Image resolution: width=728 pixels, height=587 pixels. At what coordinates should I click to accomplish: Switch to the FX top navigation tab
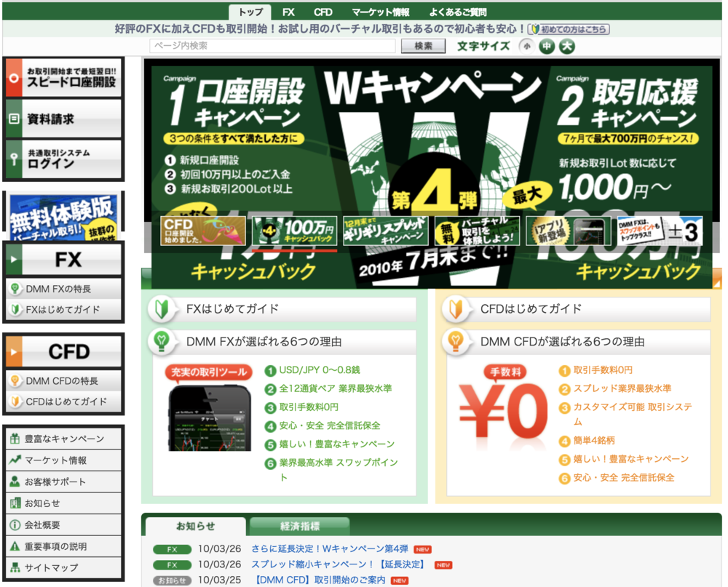tap(288, 12)
